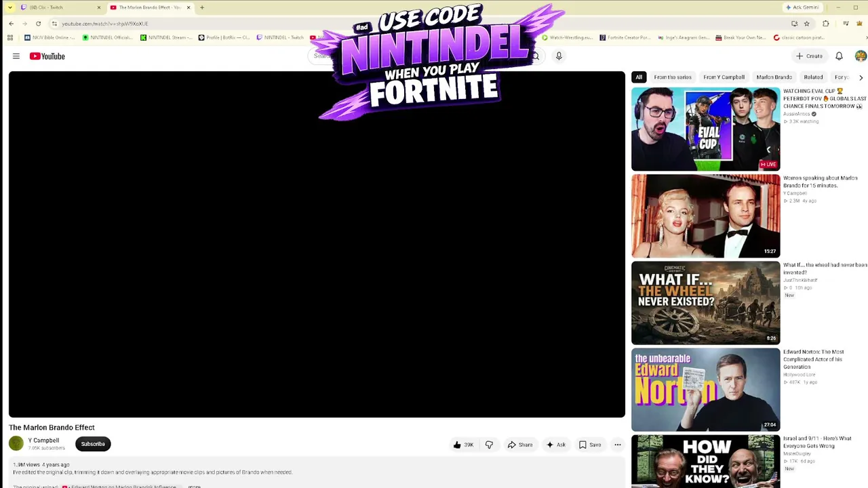Open the NINTINDEL - Twitch bookmark
This screenshot has width=868, height=488.
click(280, 38)
